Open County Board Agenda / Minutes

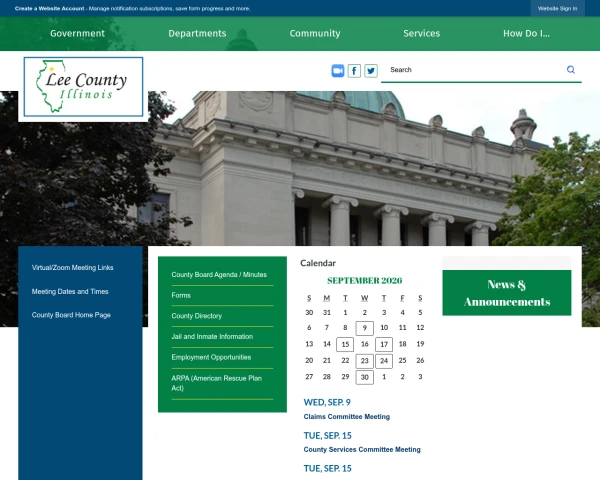[219, 274]
